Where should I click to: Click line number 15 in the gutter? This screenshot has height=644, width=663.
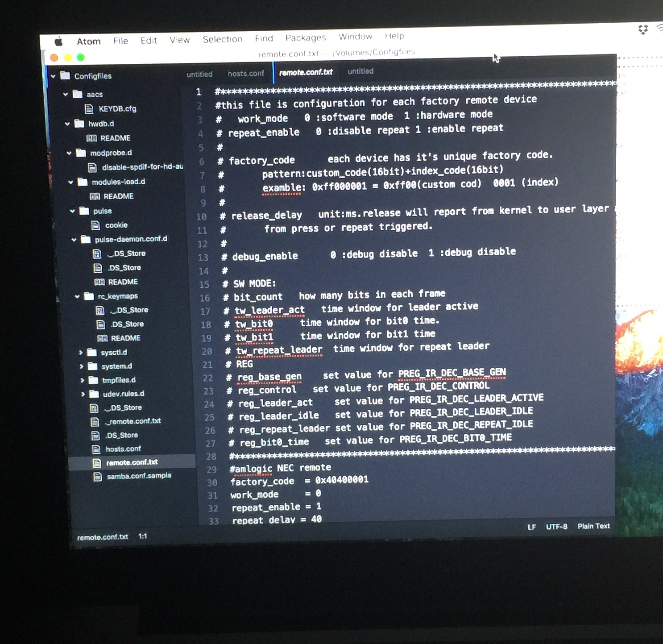pos(204,285)
